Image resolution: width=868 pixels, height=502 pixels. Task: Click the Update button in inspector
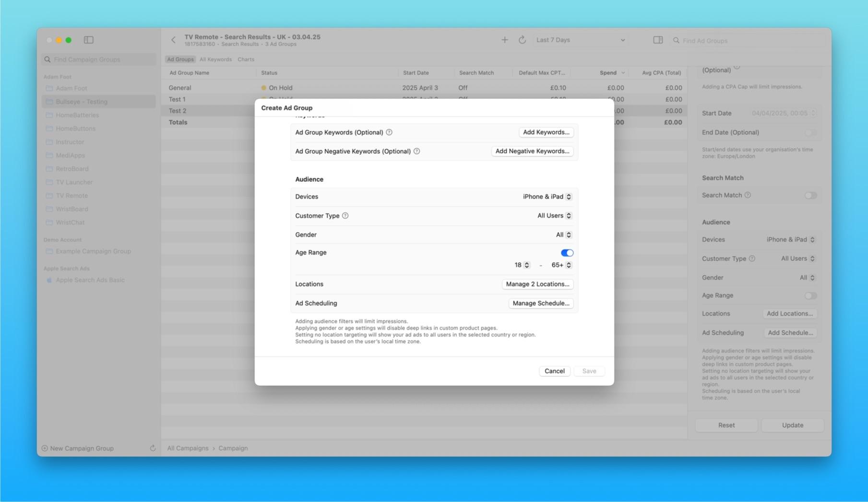click(x=792, y=425)
